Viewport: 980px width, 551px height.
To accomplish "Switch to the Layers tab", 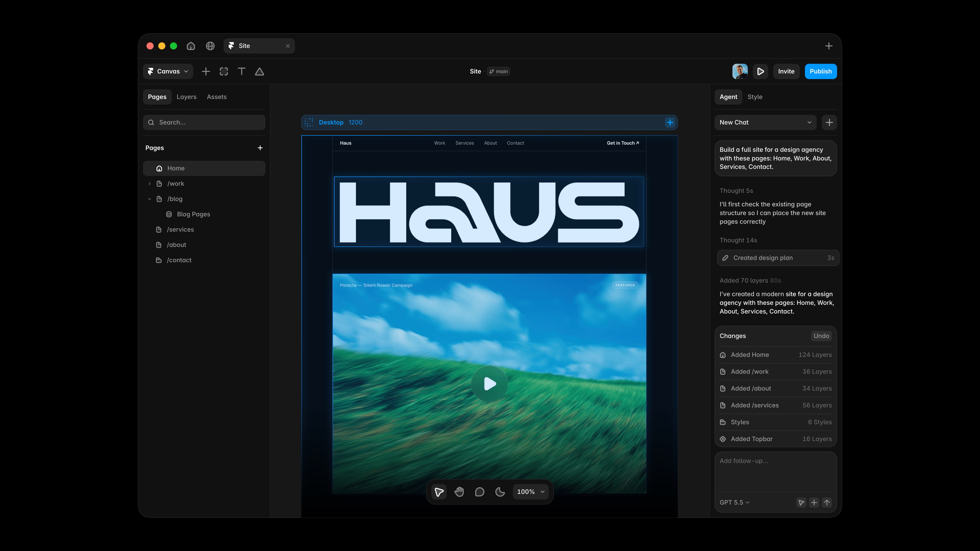I will pos(186,97).
